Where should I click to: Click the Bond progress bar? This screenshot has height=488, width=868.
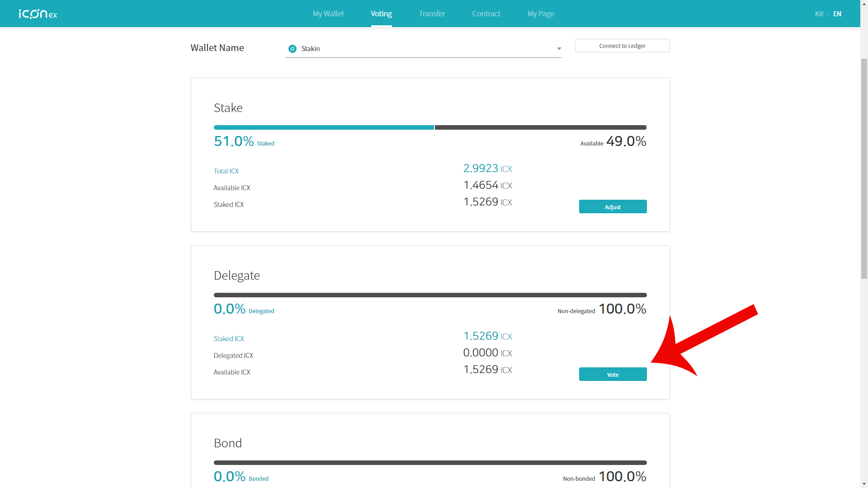click(x=429, y=463)
